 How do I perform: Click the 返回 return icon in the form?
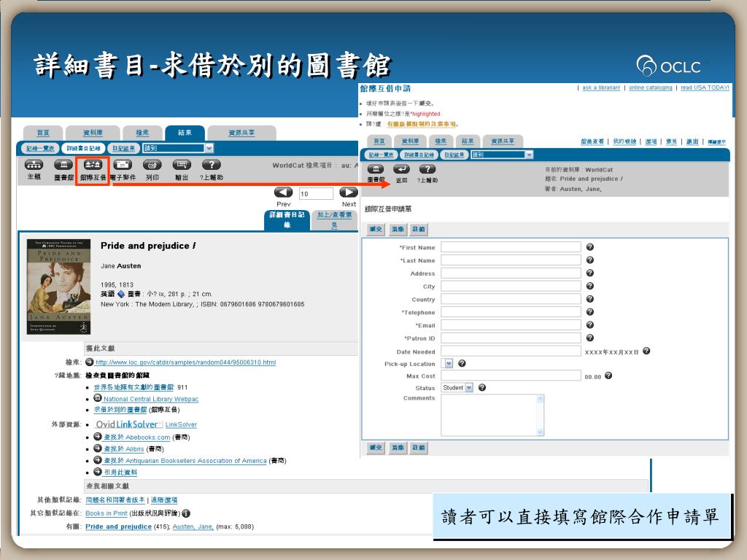pos(401,169)
